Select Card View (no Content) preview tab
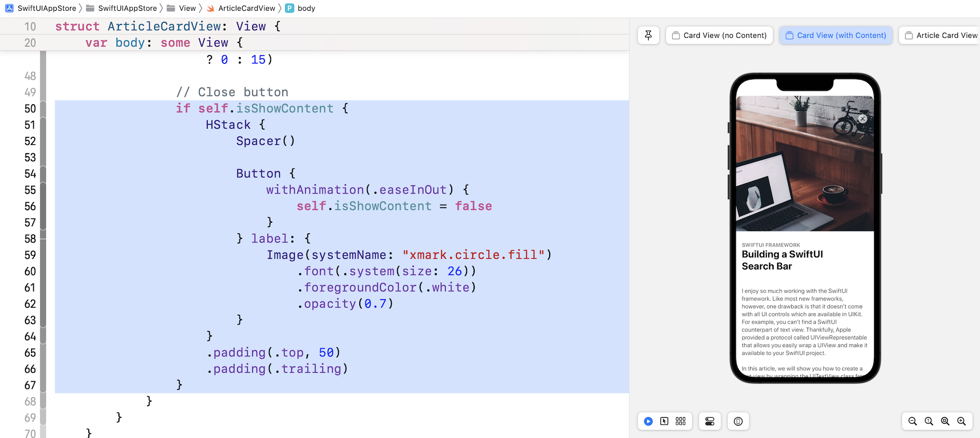Screen dimensions: 980x438 click(x=719, y=35)
